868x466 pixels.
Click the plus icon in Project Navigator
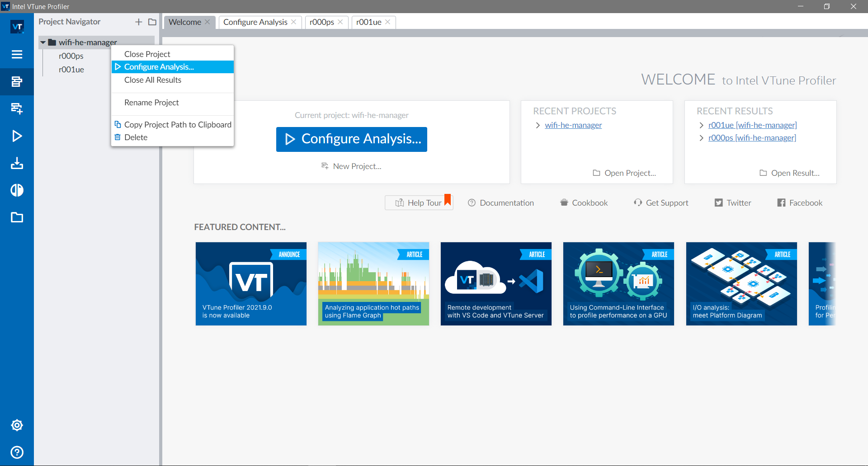click(138, 22)
